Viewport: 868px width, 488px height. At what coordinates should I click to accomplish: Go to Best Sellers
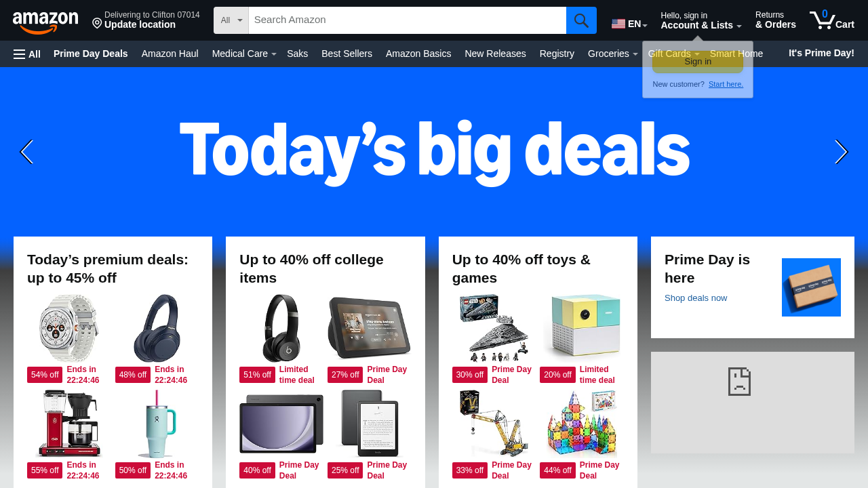coord(347,54)
